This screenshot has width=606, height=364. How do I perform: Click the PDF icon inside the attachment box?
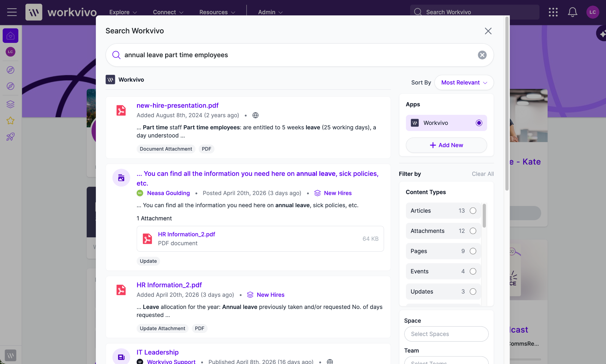click(147, 239)
